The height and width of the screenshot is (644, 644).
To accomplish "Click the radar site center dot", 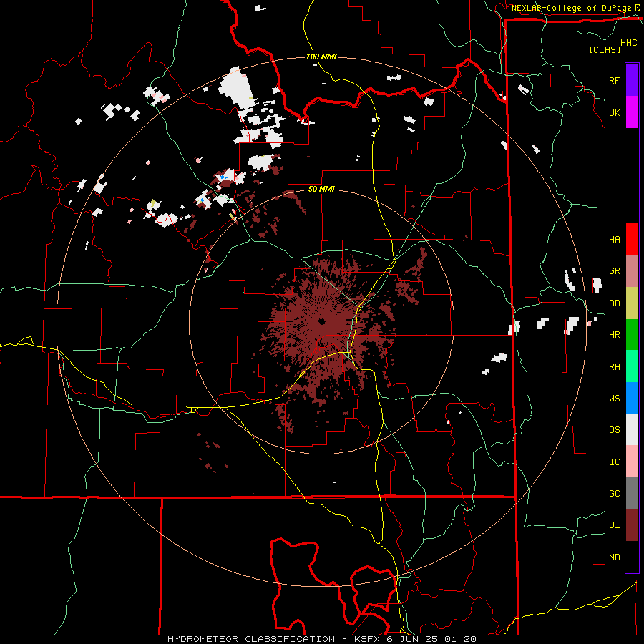I will pyautogui.click(x=321, y=321).
